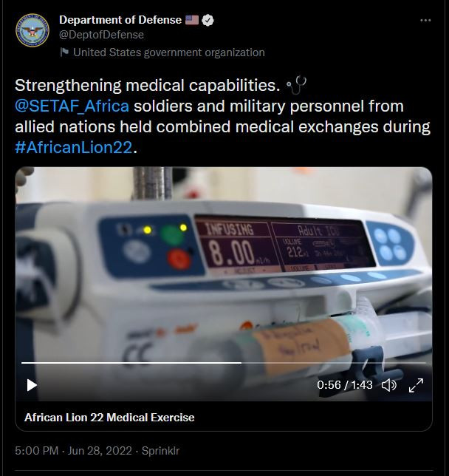449x476 pixels.
Task: Mute the video volume
Action: point(388,384)
